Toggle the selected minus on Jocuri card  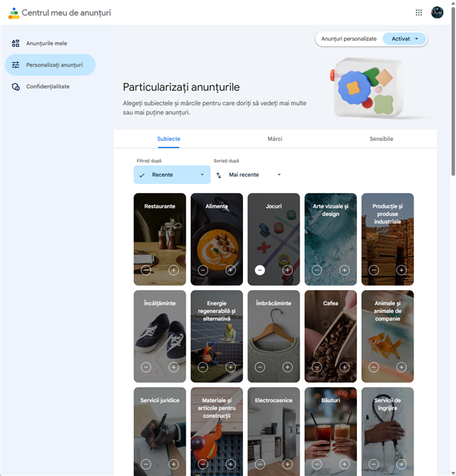[260, 270]
